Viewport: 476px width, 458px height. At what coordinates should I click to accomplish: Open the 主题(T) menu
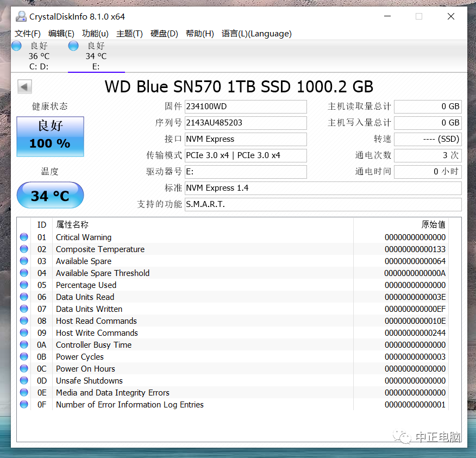[x=129, y=33]
